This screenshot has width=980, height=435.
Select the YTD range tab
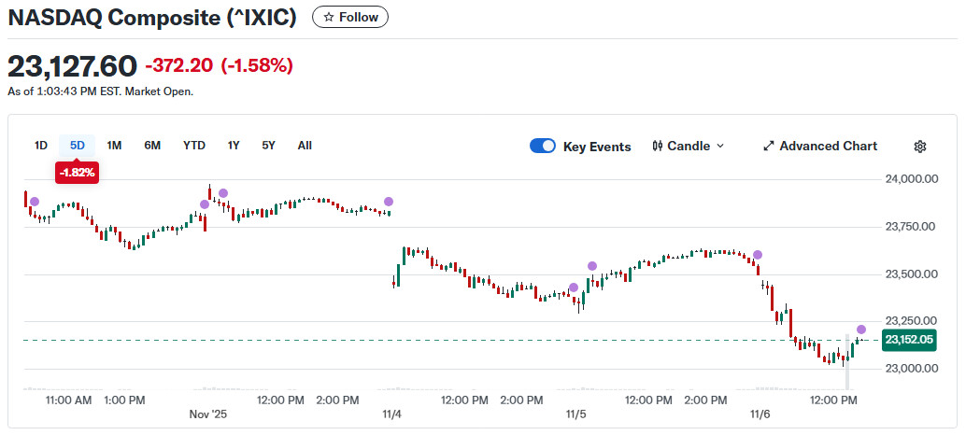pyautogui.click(x=194, y=146)
